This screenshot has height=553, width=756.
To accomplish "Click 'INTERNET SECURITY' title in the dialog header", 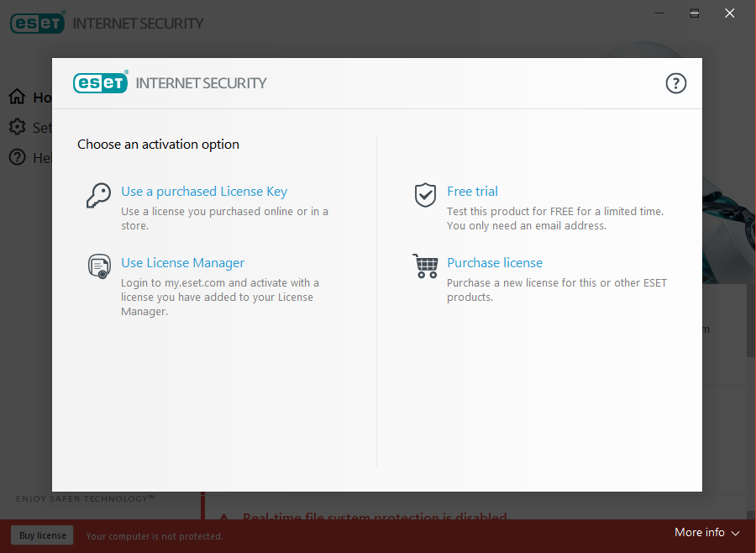I will point(201,83).
